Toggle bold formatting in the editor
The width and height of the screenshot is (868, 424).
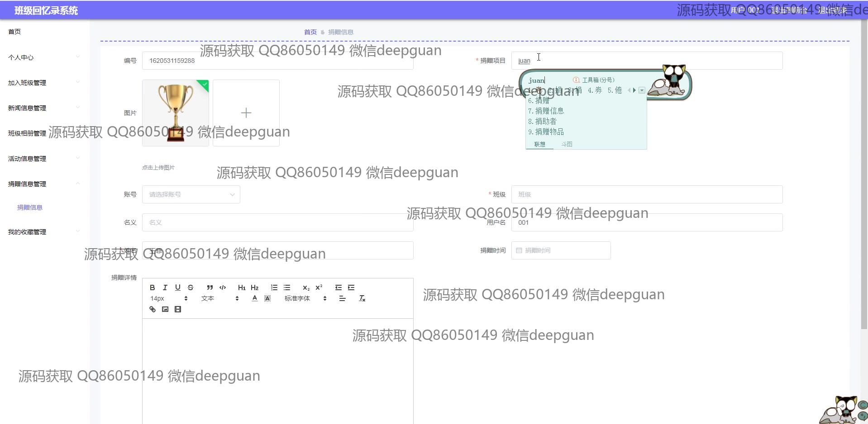coord(153,287)
